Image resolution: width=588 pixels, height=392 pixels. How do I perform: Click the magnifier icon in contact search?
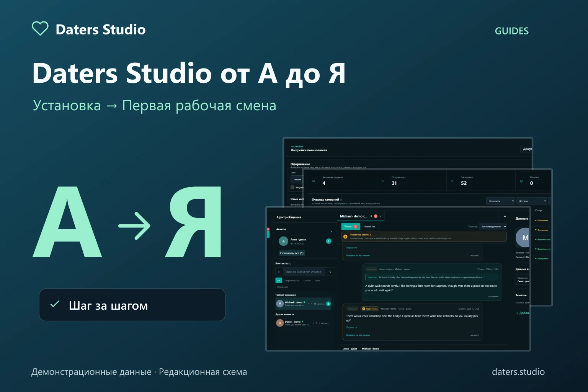[x=279, y=272]
